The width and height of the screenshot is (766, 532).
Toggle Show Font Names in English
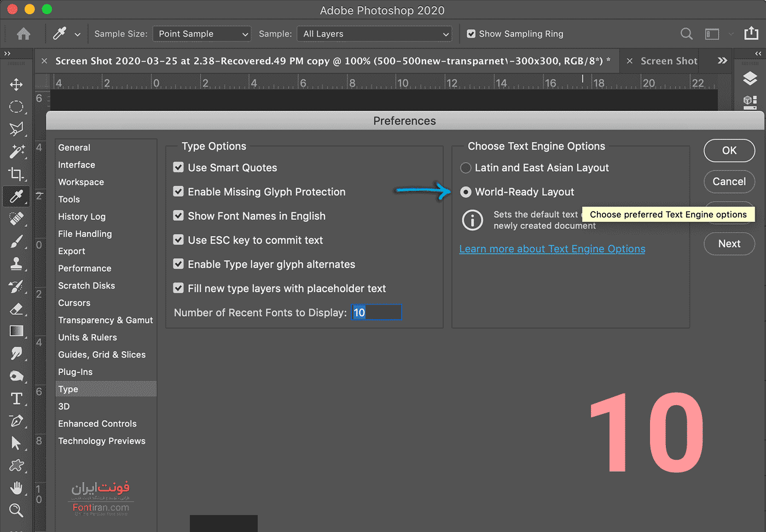[178, 215]
